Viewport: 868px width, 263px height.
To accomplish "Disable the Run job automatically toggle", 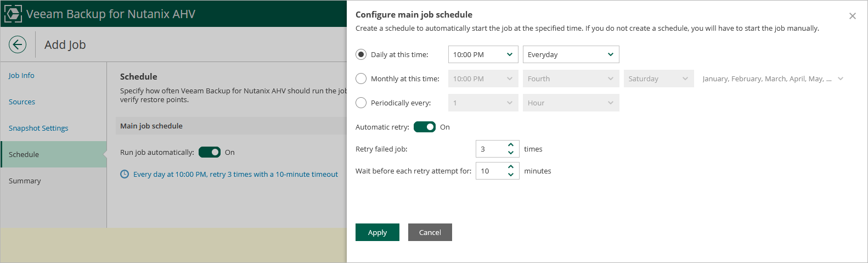I will click(210, 152).
